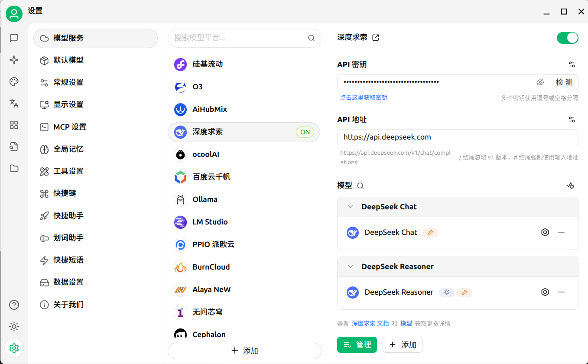This screenshot has height=364, width=588.
Task: Collapse the DeepSeek Chat group
Action: pyautogui.click(x=351, y=207)
